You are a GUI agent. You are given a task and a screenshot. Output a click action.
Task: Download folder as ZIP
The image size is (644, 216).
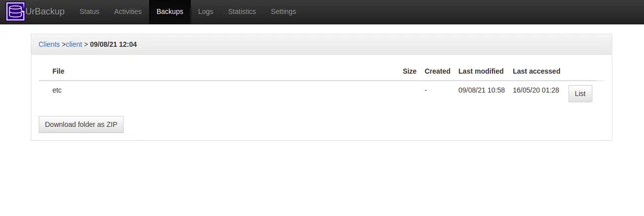pos(81,124)
